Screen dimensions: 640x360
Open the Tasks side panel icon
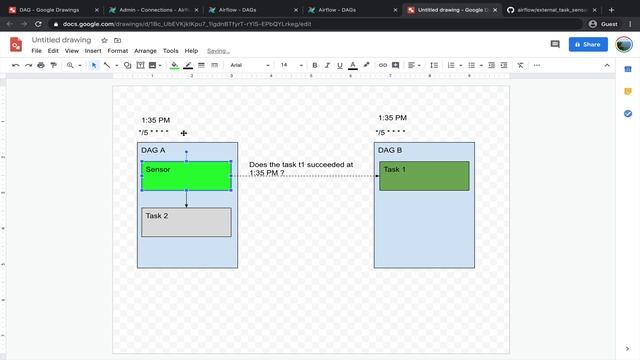tap(628, 113)
